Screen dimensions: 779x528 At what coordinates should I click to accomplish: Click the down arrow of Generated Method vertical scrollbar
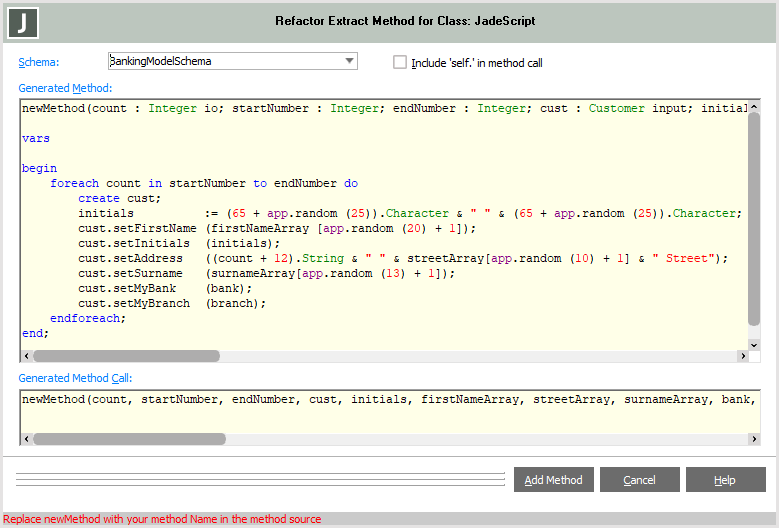[x=754, y=345]
